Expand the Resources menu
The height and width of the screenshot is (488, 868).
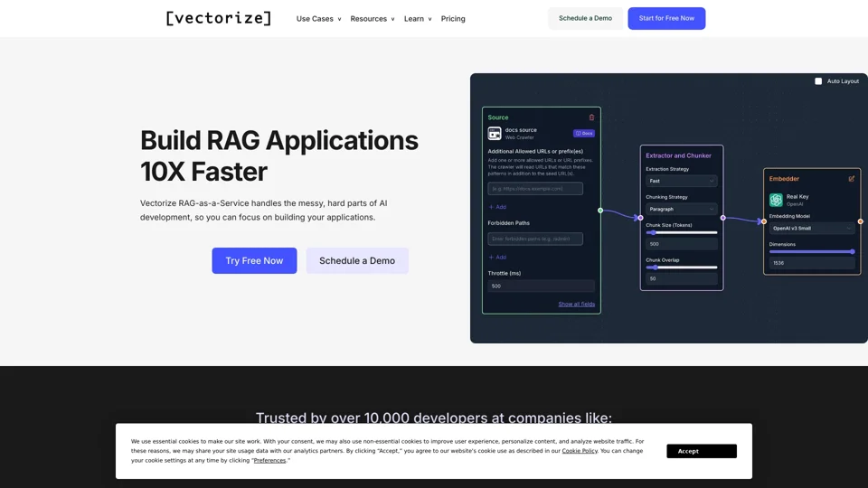(x=372, y=19)
